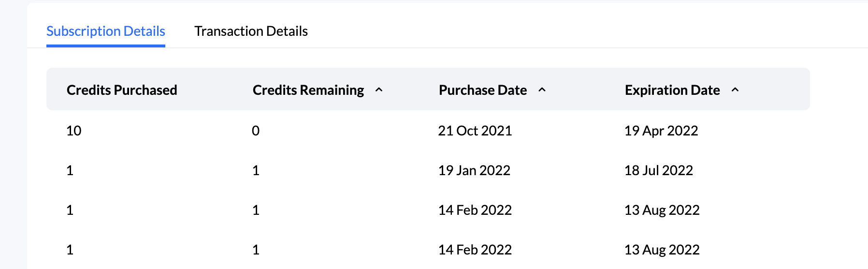Select 14 Feb 2022 in the bottom row
The image size is (868, 269).
[475, 250]
